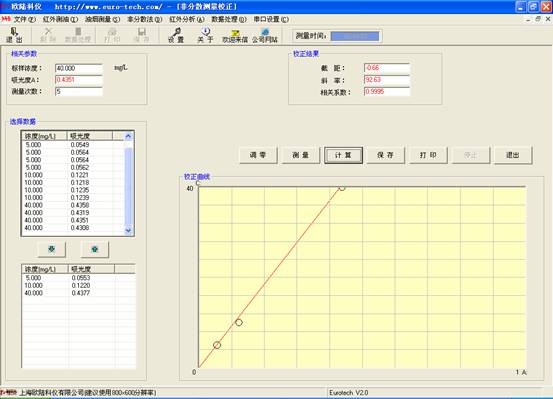553x399 pixels.
Task: Click the disabled X icon beside 退出 in toolbar
Action: click(x=48, y=35)
